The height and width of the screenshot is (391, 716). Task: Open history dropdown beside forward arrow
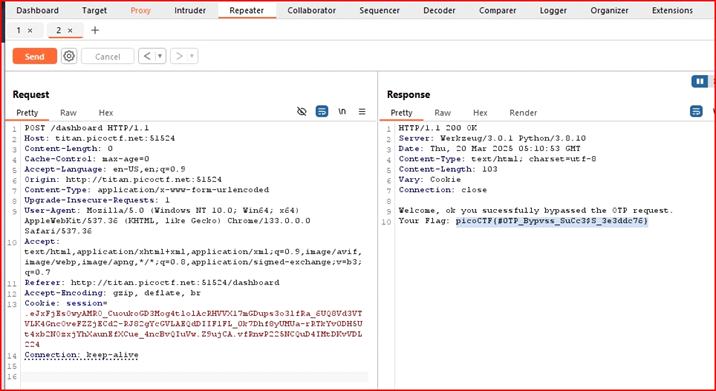tap(192, 56)
